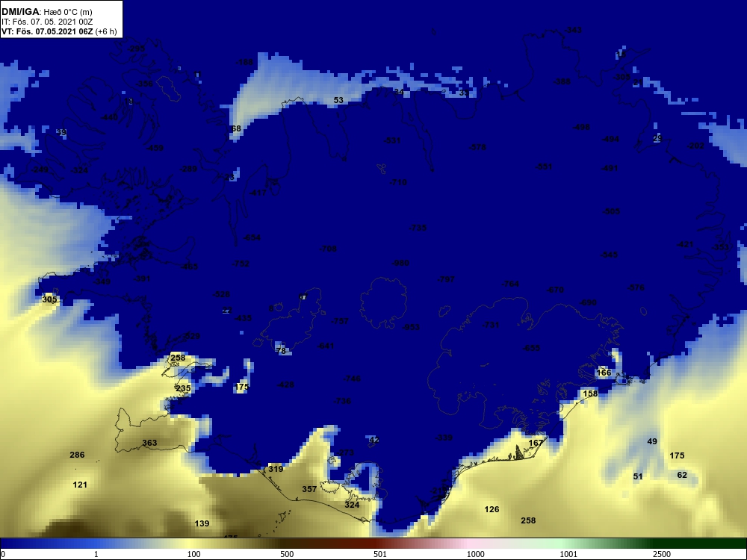
Task: Click the map value "-710"
Action: (x=398, y=182)
